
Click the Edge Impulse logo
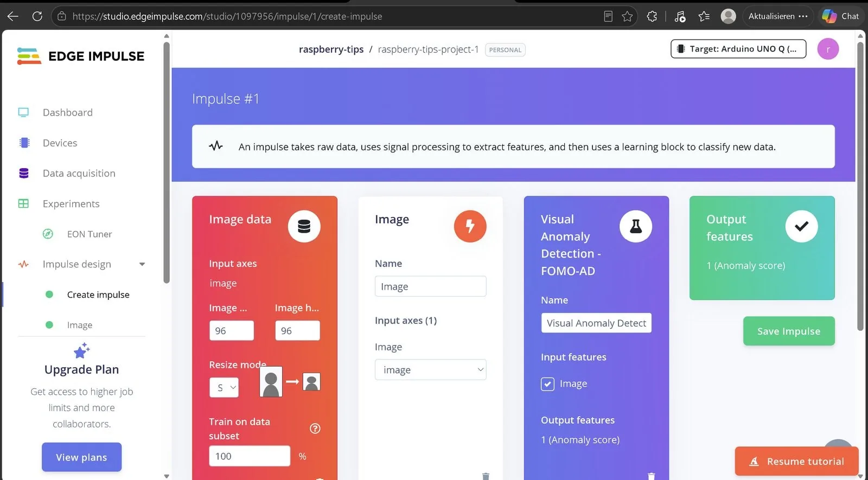[81, 56]
